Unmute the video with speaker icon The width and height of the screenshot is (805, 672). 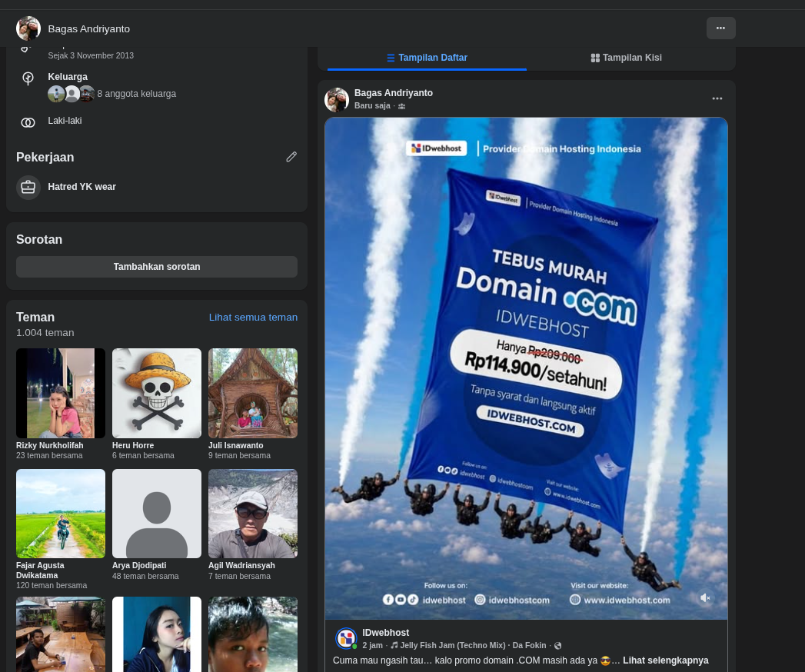click(x=705, y=597)
